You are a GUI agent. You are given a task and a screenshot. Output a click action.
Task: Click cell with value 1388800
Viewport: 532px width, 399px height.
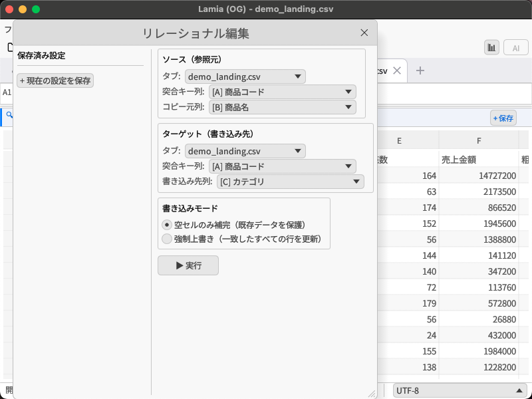tap(479, 239)
